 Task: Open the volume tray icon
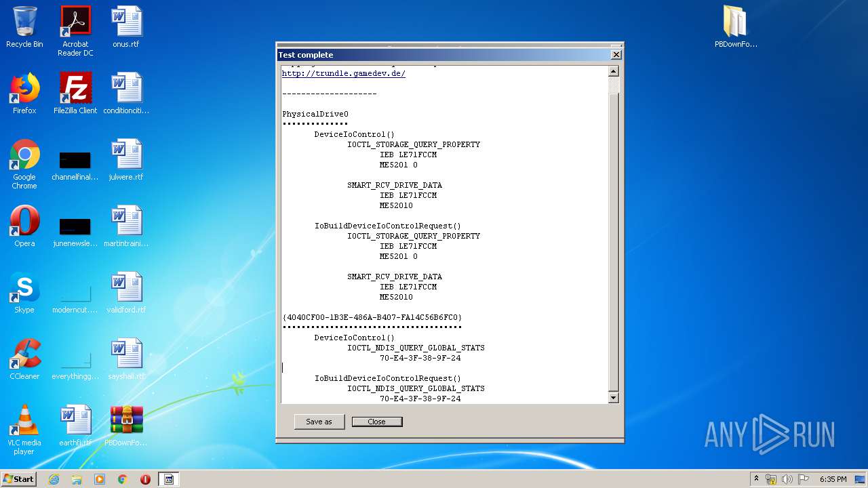tap(787, 479)
